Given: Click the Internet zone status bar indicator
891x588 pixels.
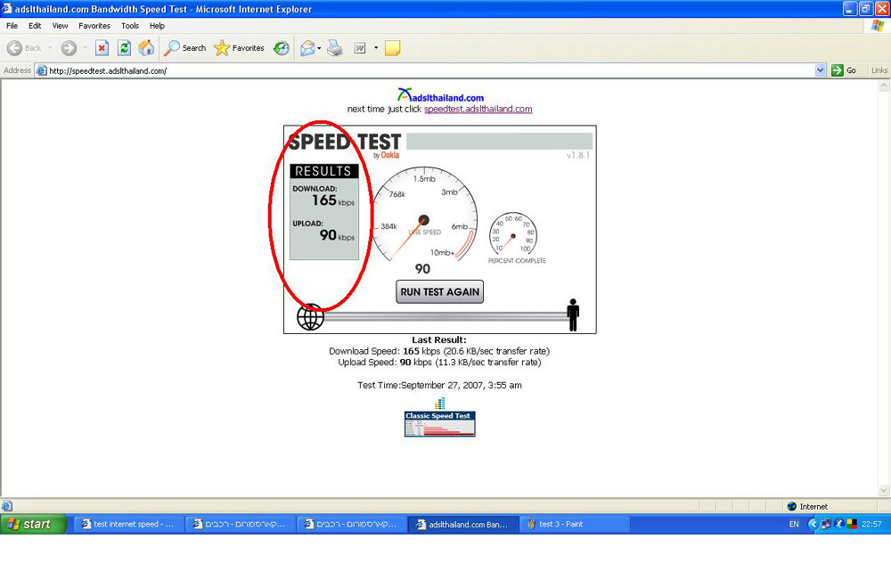Looking at the screenshot, I should [x=807, y=506].
